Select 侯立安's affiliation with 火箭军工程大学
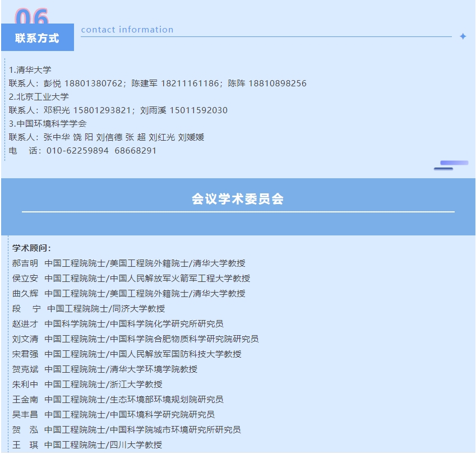 (180, 279)
